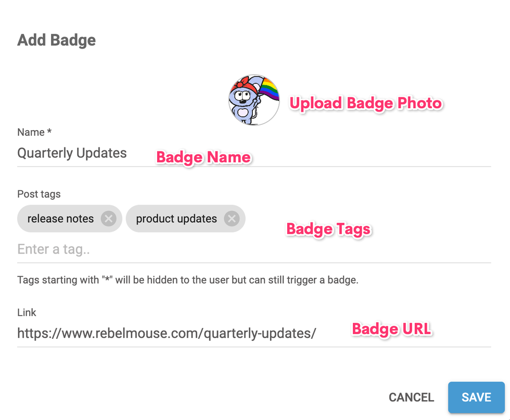This screenshot has height=420, width=510.
Task: Select the "product updates" tag chip
Action: (176, 219)
